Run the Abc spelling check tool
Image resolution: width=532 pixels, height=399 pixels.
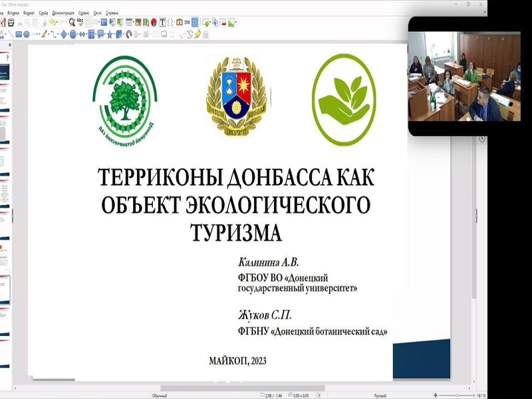(80, 22)
